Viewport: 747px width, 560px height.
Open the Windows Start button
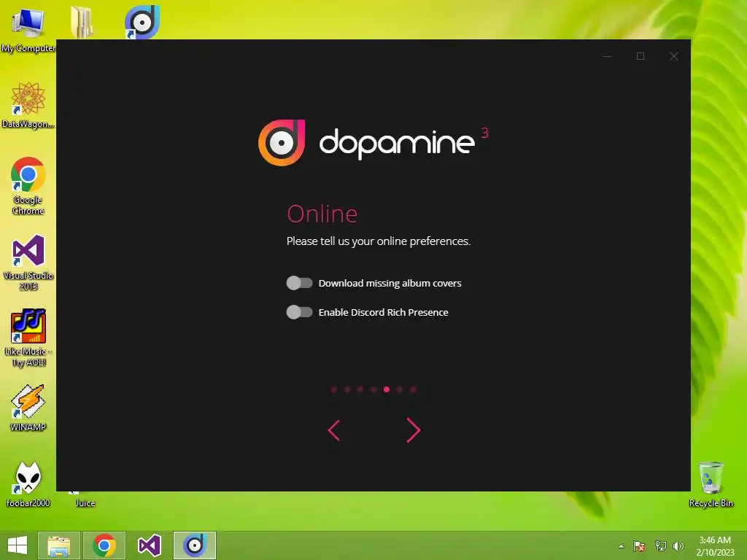point(18,545)
